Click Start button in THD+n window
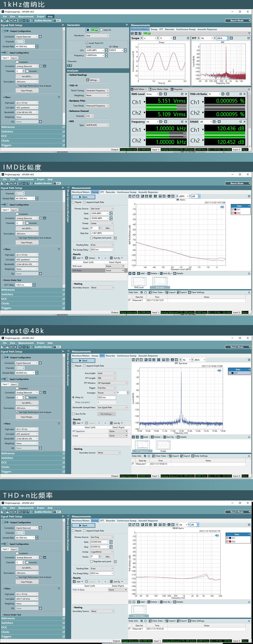Screen dimensions: 253x644 point(83,526)
